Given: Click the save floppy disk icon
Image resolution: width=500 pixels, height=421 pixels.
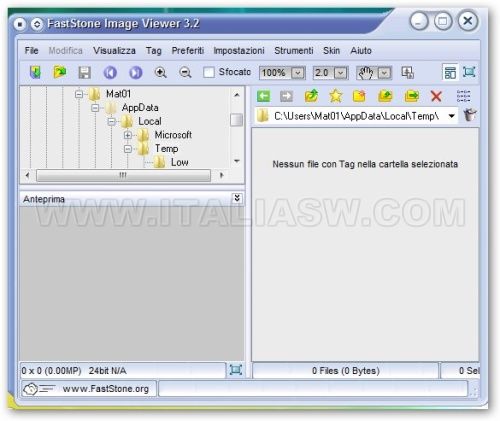Looking at the screenshot, I should coord(85,72).
